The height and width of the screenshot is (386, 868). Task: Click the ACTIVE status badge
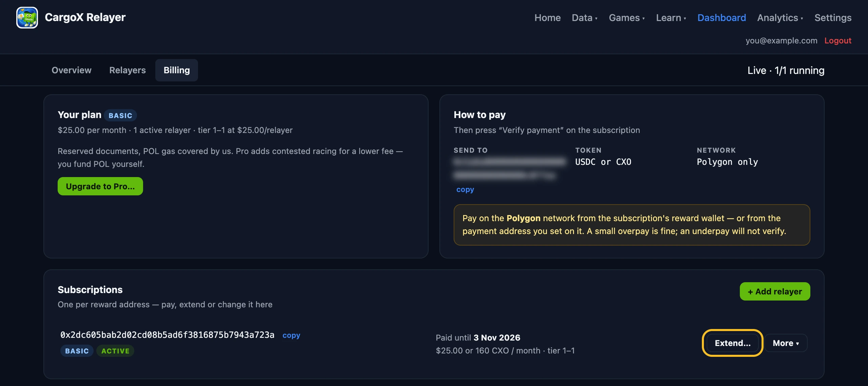(x=115, y=351)
